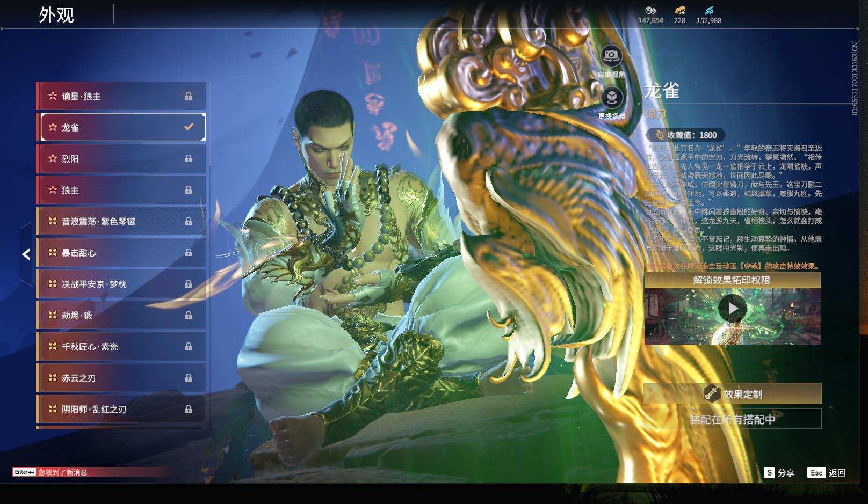Screen dimensions: 868x504
Task: Select the 音浪震荡·紫色琴键 skin
Action: 121,221
